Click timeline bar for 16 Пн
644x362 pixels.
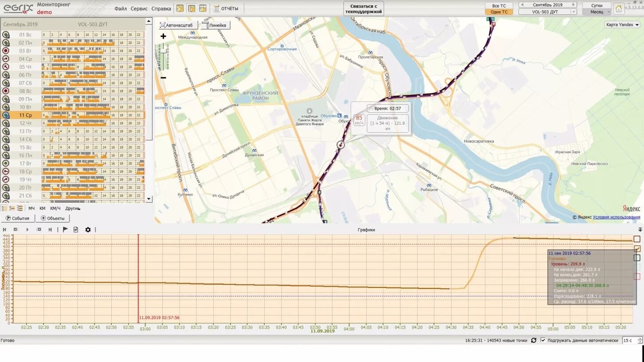[93, 155]
